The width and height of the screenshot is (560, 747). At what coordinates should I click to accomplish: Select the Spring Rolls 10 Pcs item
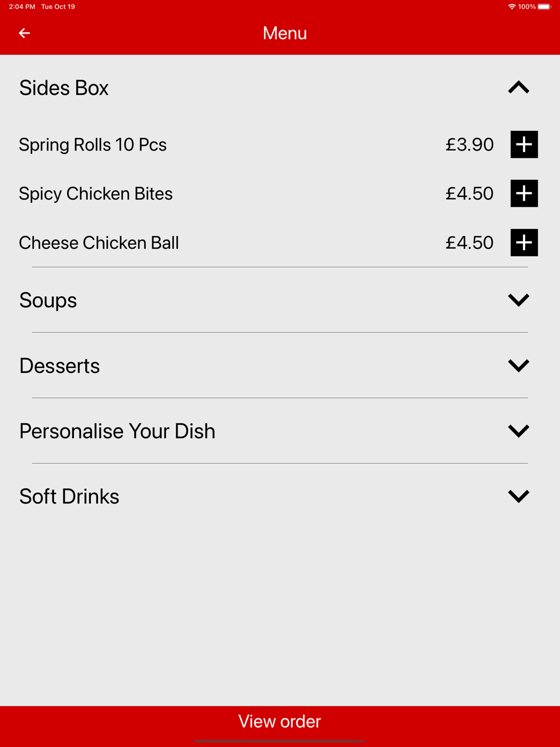tap(93, 144)
